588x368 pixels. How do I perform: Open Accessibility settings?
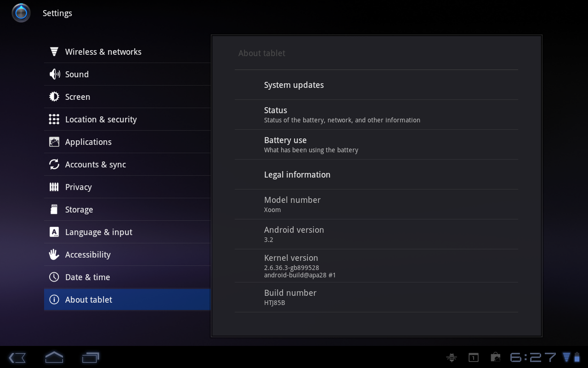coord(127,254)
